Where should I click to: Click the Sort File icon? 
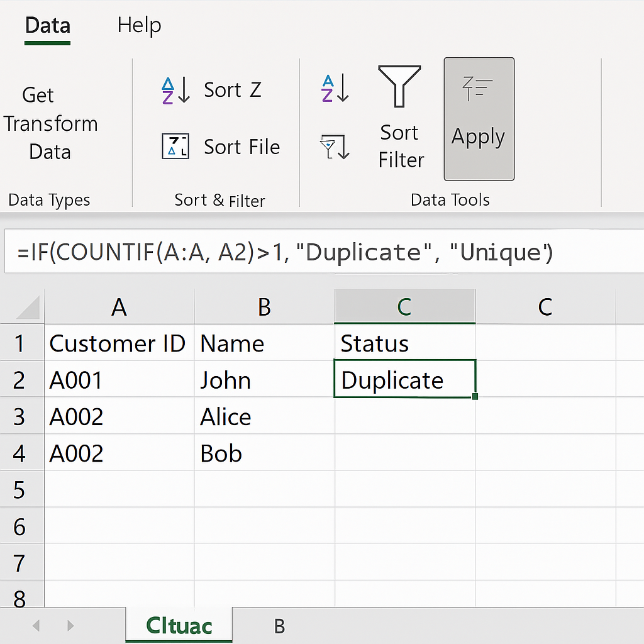pos(175,147)
